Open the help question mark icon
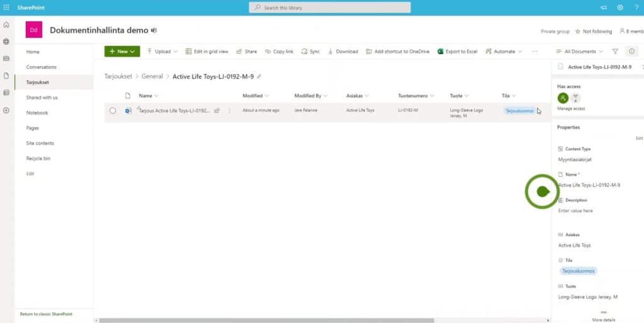Image resolution: width=644 pixels, height=323 pixels. tap(636, 8)
